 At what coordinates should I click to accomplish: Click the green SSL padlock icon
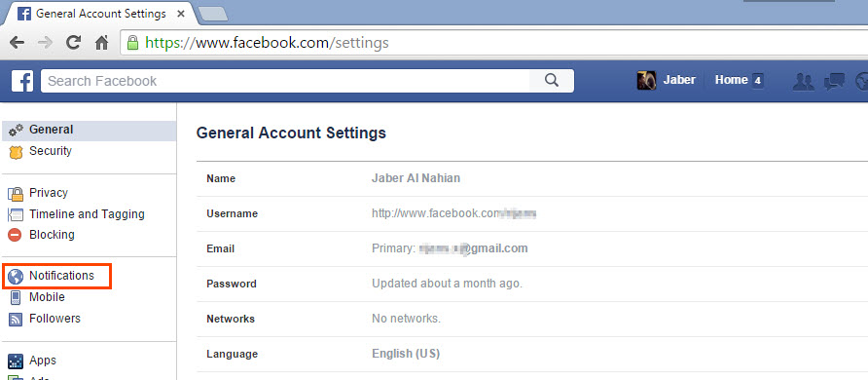[133, 43]
